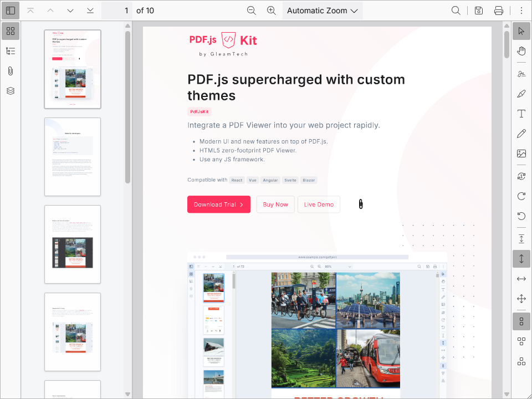Click the document viewer scrollbar thumb
Viewport: 532px width, 399px height.
tap(507, 44)
